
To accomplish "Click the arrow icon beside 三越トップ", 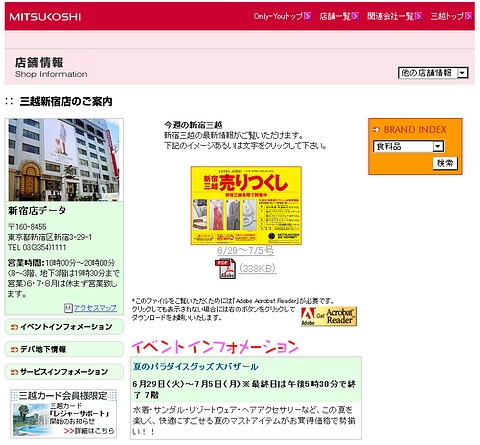I will [469, 16].
